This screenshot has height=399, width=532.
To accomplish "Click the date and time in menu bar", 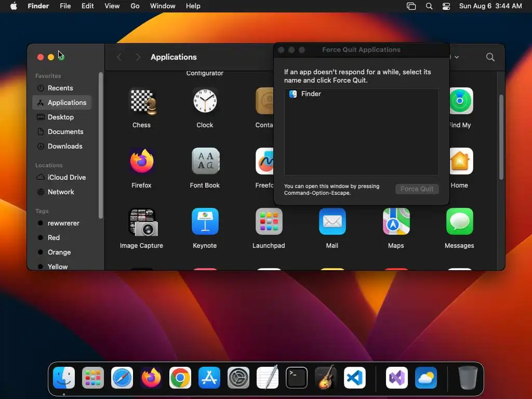I will (490, 6).
